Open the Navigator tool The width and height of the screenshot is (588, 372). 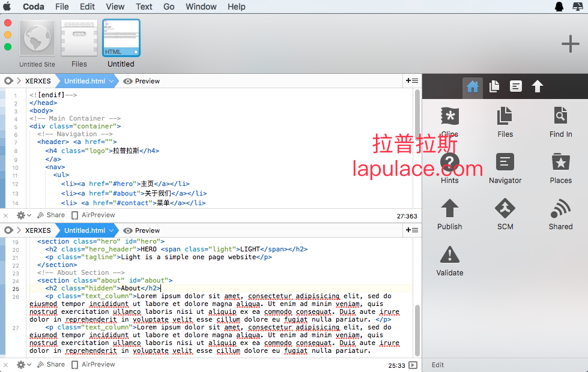[505, 168]
